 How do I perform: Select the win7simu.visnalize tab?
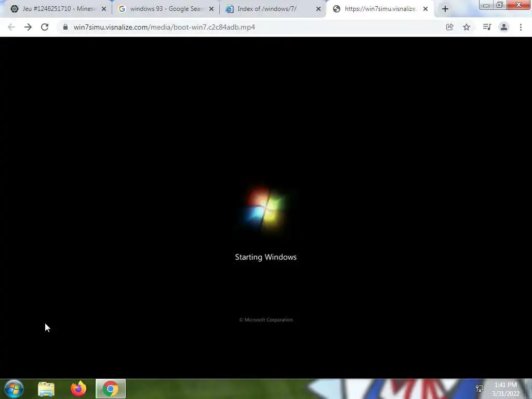(x=379, y=9)
